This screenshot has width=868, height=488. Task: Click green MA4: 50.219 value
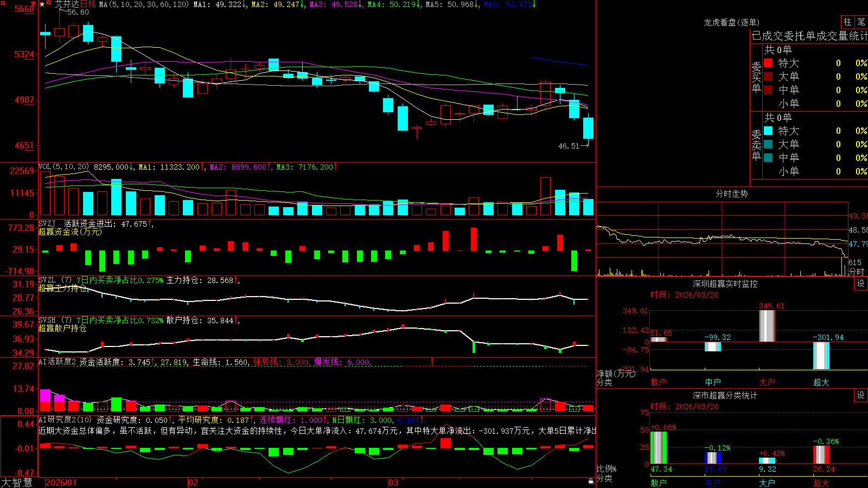[394, 4]
